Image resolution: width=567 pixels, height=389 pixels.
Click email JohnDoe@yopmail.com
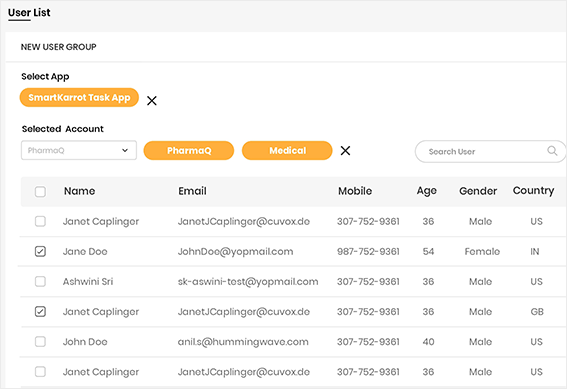235,252
